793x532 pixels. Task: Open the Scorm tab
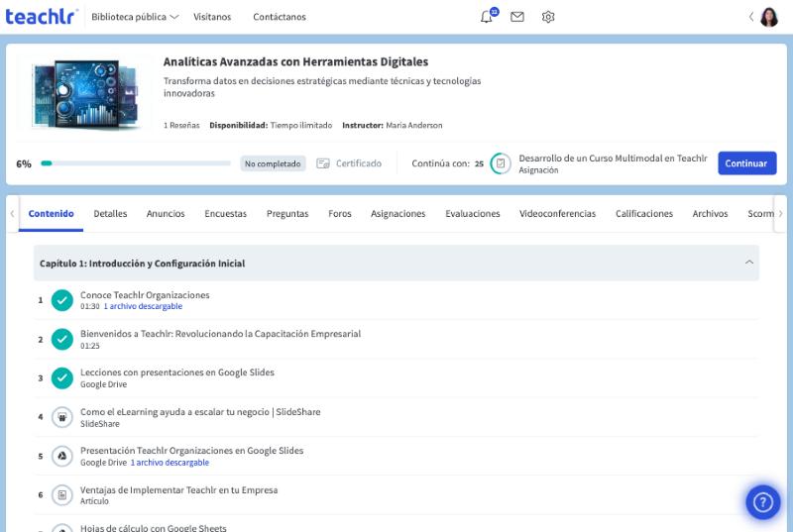(x=760, y=213)
